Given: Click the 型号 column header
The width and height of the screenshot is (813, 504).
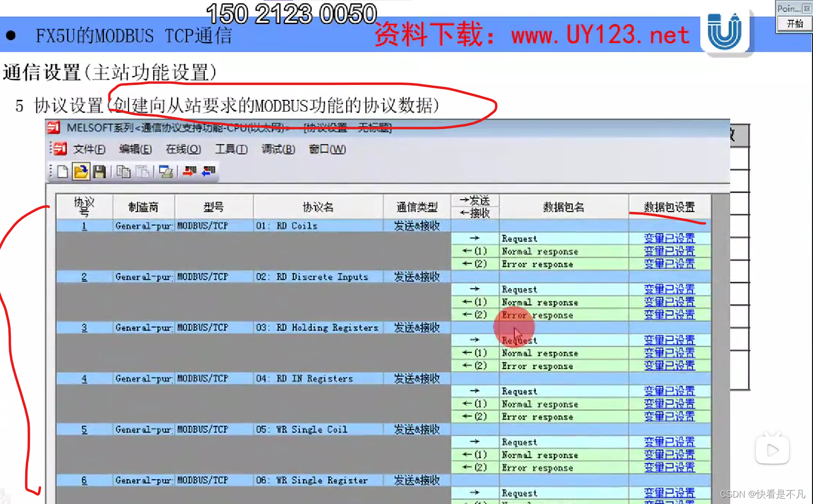Looking at the screenshot, I should (214, 207).
